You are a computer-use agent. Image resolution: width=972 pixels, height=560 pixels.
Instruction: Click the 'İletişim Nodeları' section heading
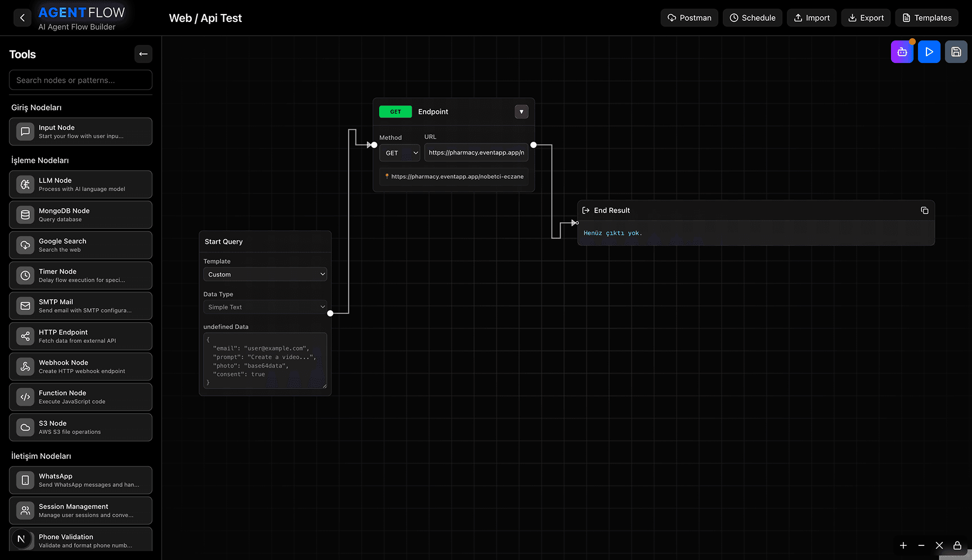41,456
